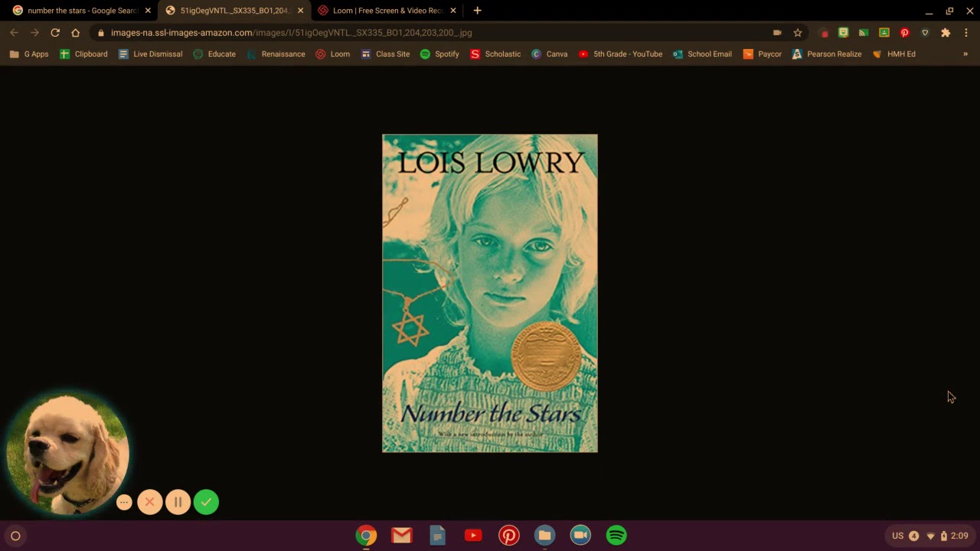The width and height of the screenshot is (980, 551).
Task: Open the Clipboard bookmark
Action: (x=83, y=54)
